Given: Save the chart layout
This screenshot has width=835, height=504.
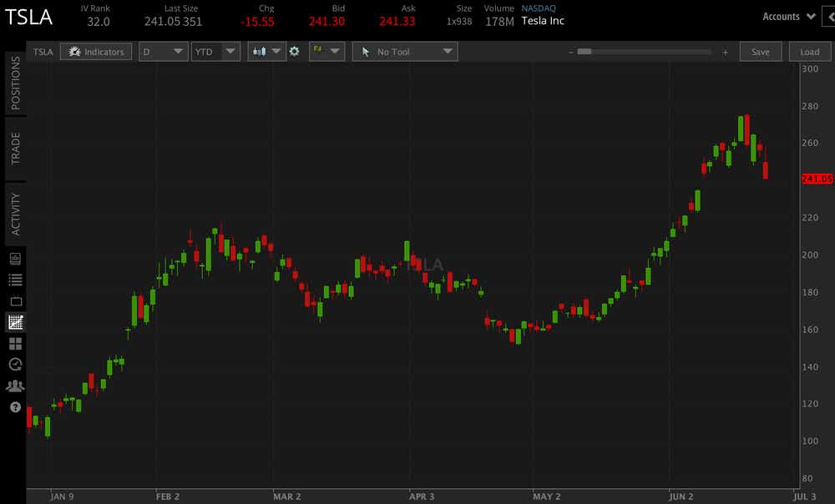Looking at the screenshot, I should point(760,52).
